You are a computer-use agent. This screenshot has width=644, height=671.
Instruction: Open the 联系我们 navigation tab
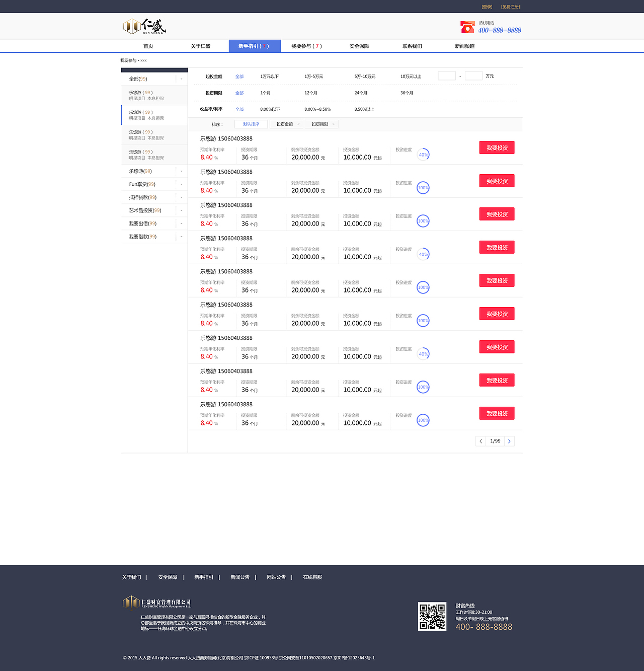pyautogui.click(x=412, y=46)
